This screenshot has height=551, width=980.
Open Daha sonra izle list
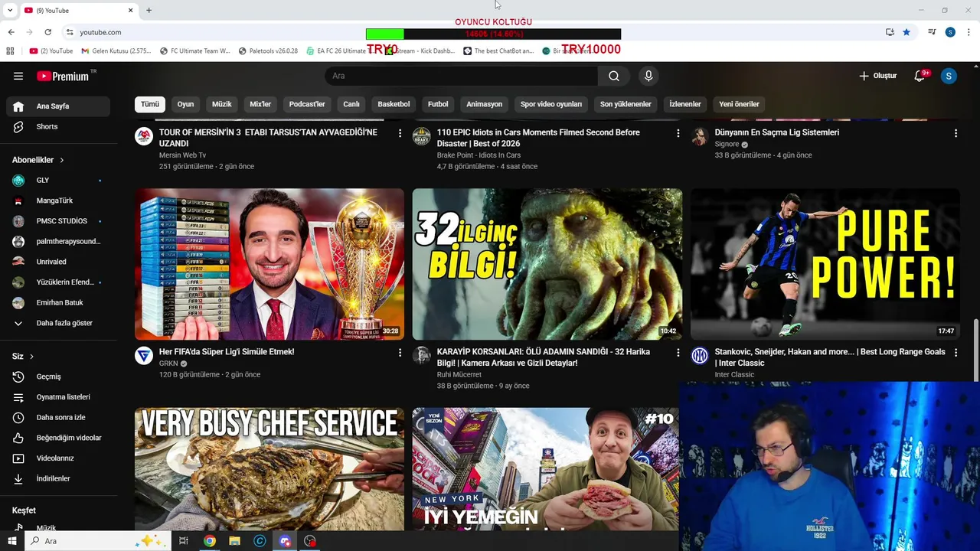coord(58,418)
